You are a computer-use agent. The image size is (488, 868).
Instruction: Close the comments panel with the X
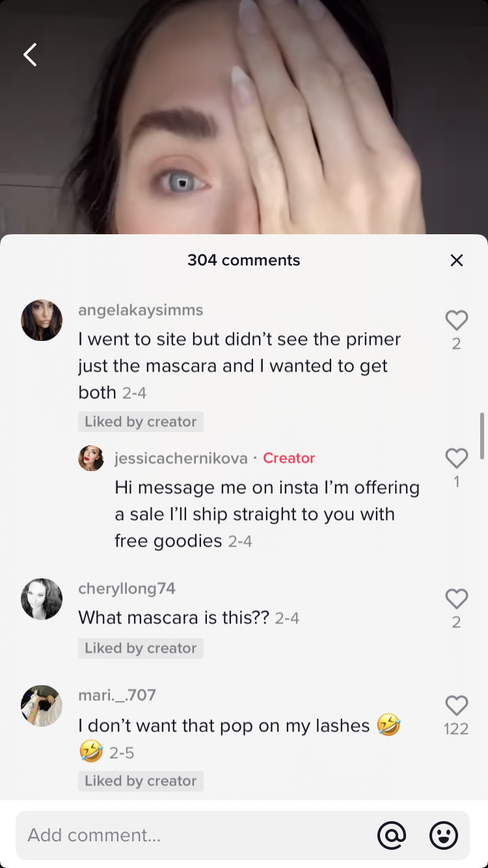coord(457,260)
